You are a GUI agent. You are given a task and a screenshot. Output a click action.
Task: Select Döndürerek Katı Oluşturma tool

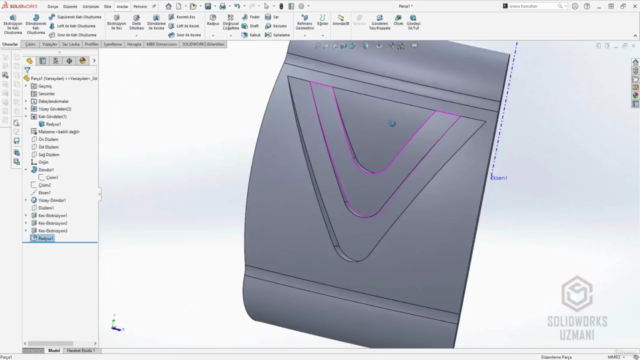point(36,24)
